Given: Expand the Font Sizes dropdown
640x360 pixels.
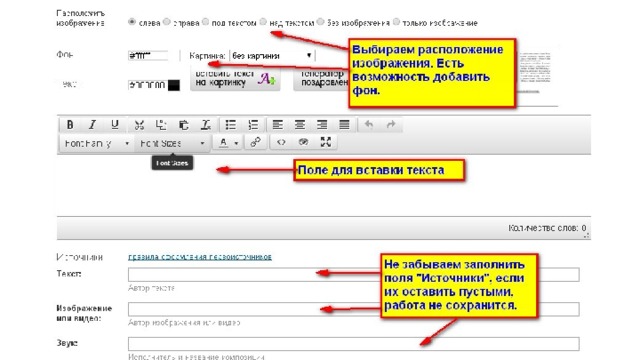Looking at the screenshot, I should [172, 144].
